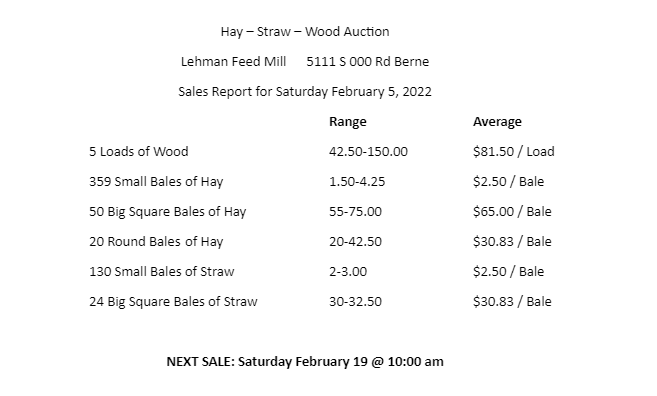657x396 pixels.
Task: Click the Sales Report date line
Action: [x=305, y=91]
